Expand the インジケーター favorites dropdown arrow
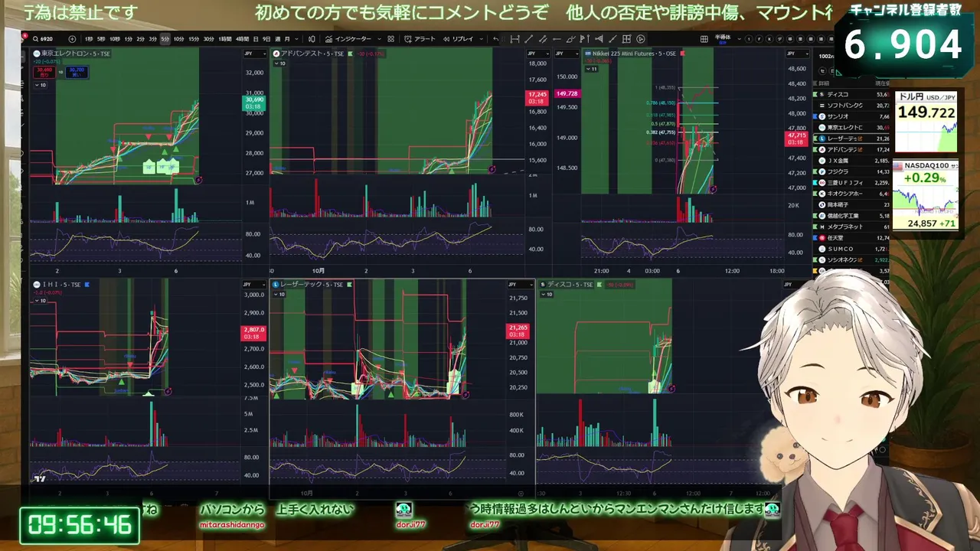Screen dimensions: 980x551 379,39
